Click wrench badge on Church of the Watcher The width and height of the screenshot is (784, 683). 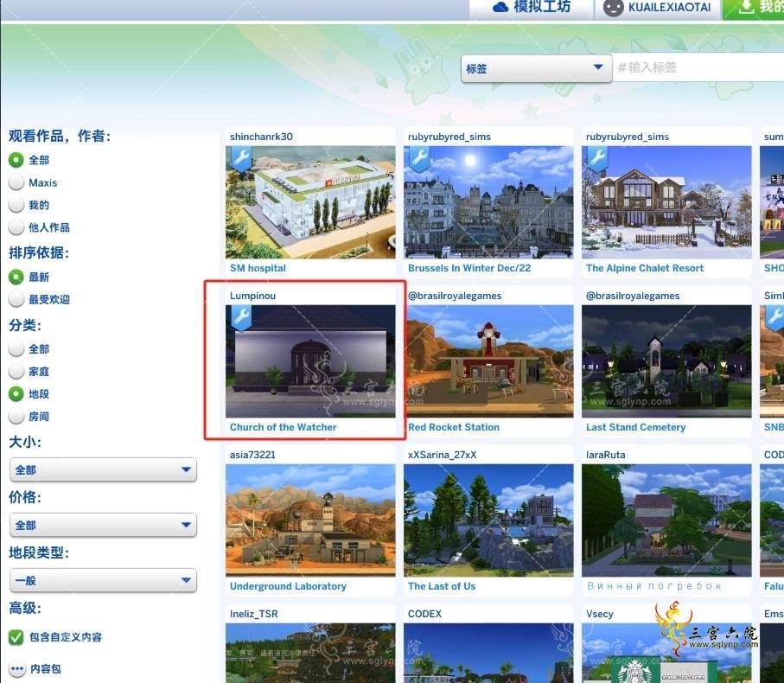tap(241, 318)
